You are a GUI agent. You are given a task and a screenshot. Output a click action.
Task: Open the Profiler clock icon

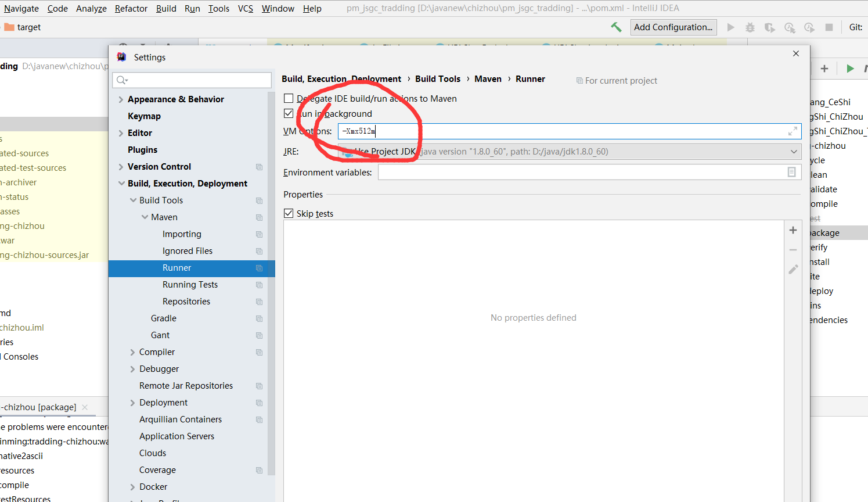click(790, 27)
